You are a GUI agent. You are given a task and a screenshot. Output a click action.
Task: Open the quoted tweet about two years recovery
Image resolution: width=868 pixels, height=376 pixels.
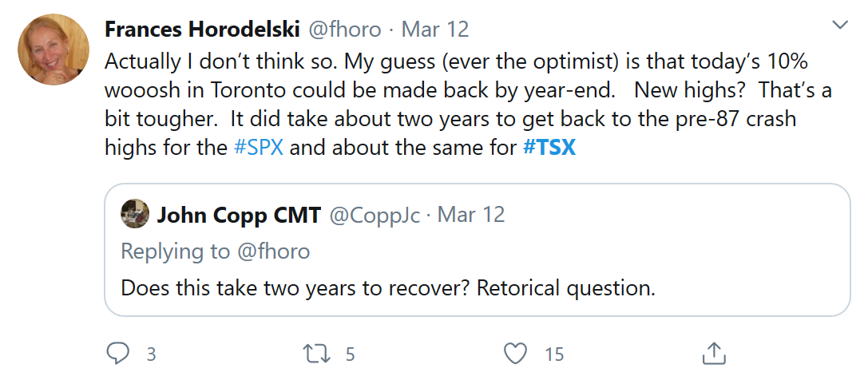pyautogui.click(x=388, y=287)
